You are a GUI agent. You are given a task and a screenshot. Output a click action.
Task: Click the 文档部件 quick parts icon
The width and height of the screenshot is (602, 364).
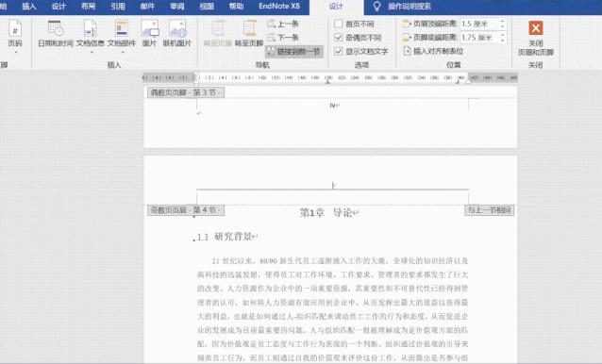[122, 29]
